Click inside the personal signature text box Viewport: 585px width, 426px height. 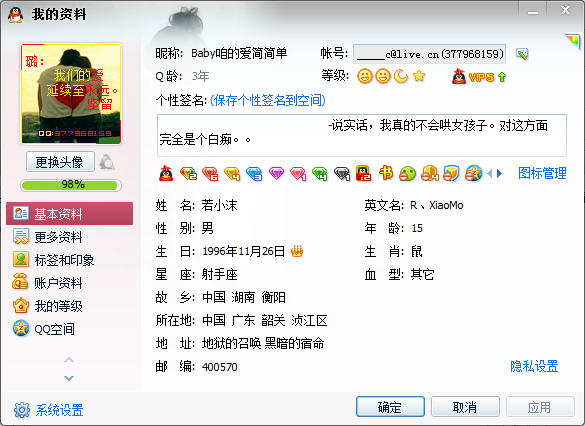pyautogui.click(x=362, y=135)
